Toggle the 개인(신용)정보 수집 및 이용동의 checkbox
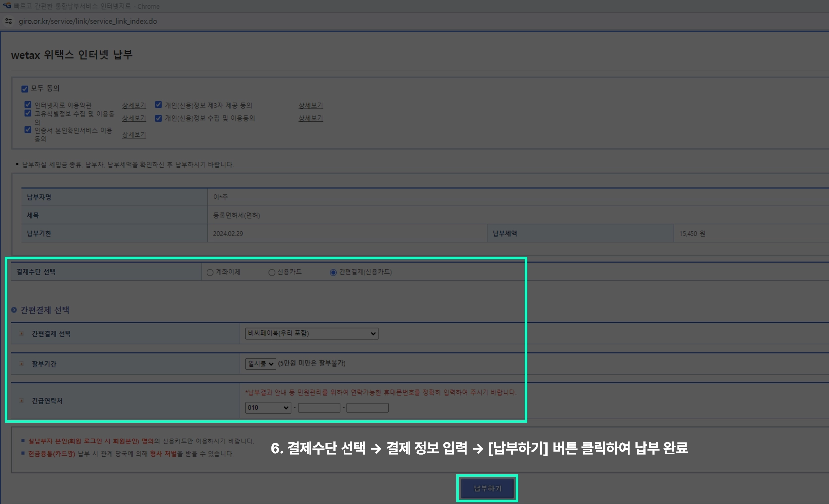829x504 pixels. (158, 118)
